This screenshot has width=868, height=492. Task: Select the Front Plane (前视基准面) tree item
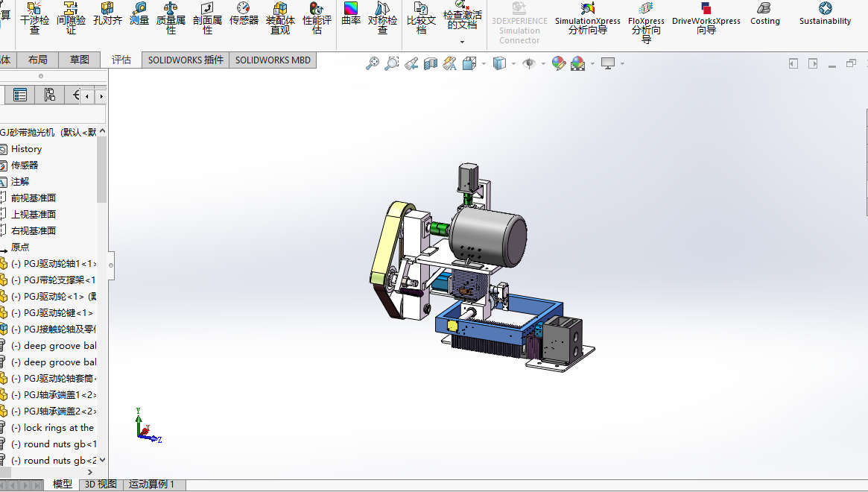33,198
